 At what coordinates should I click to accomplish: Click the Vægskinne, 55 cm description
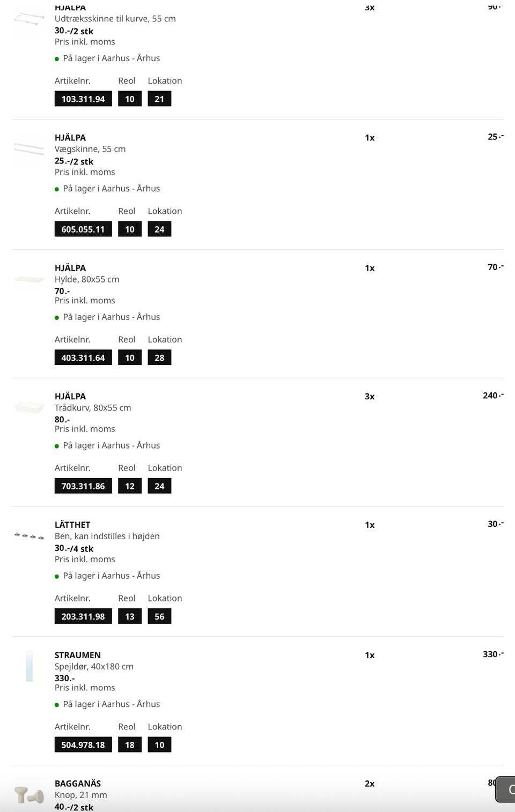(90, 149)
